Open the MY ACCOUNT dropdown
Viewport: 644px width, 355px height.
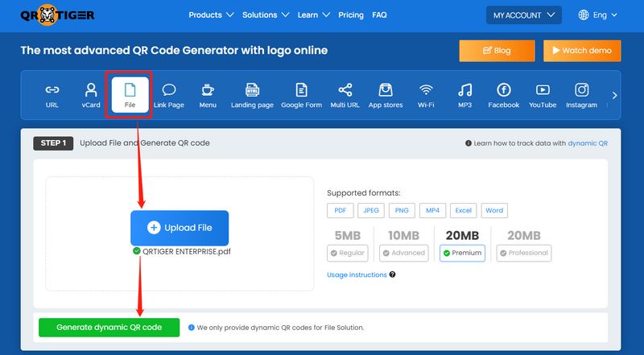[x=523, y=14]
